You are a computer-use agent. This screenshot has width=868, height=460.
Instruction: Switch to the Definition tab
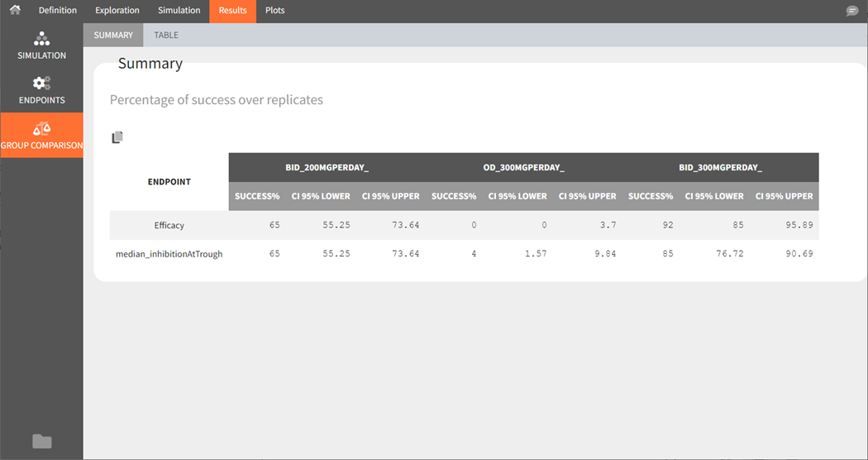click(58, 11)
